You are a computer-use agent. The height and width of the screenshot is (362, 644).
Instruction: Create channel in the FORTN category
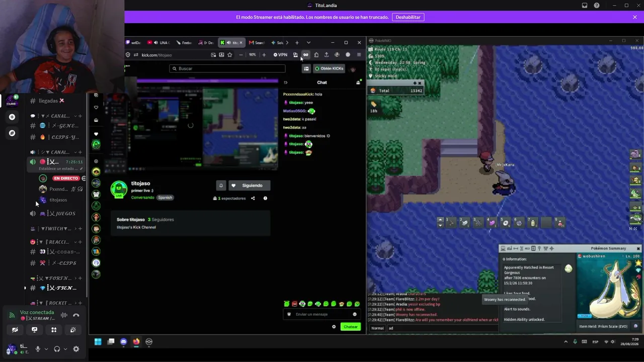80,278
